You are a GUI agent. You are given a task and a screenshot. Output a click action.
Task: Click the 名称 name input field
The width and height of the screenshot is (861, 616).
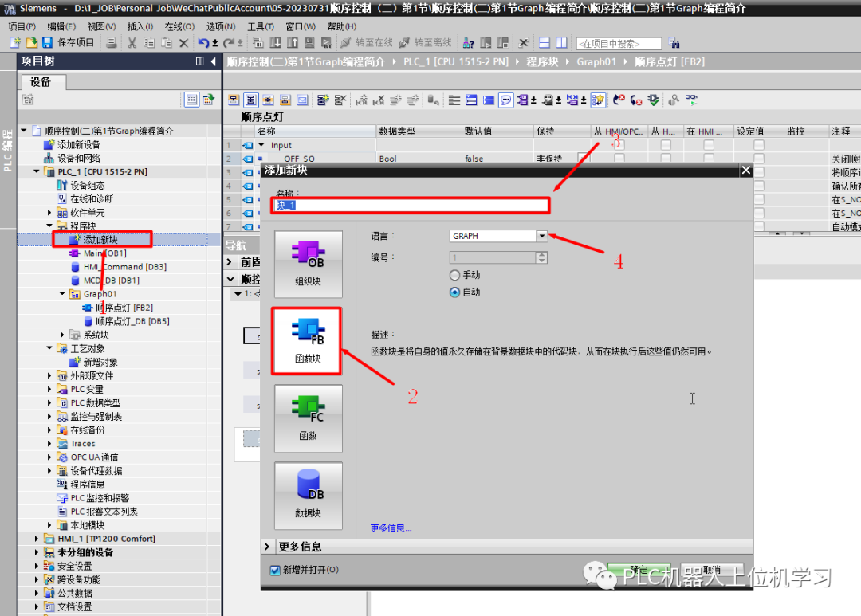[x=411, y=206]
